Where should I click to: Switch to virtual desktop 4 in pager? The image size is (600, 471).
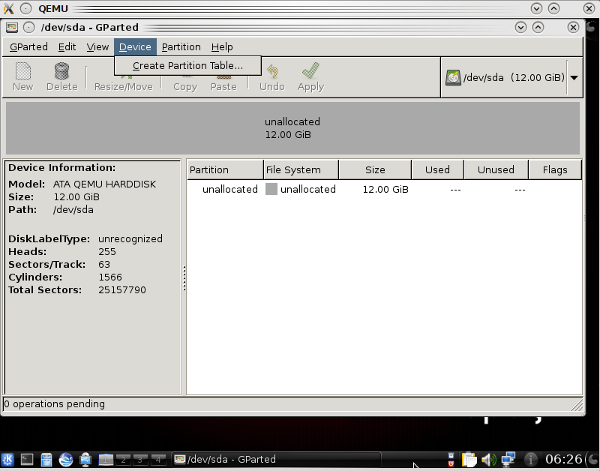(x=158, y=459)
